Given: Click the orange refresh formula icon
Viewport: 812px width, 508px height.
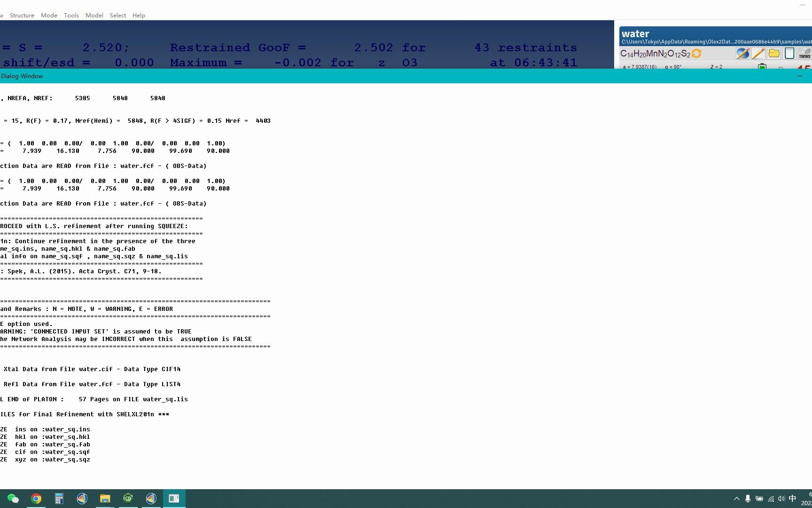Looking at the screenshot, I should click(696, 54).
